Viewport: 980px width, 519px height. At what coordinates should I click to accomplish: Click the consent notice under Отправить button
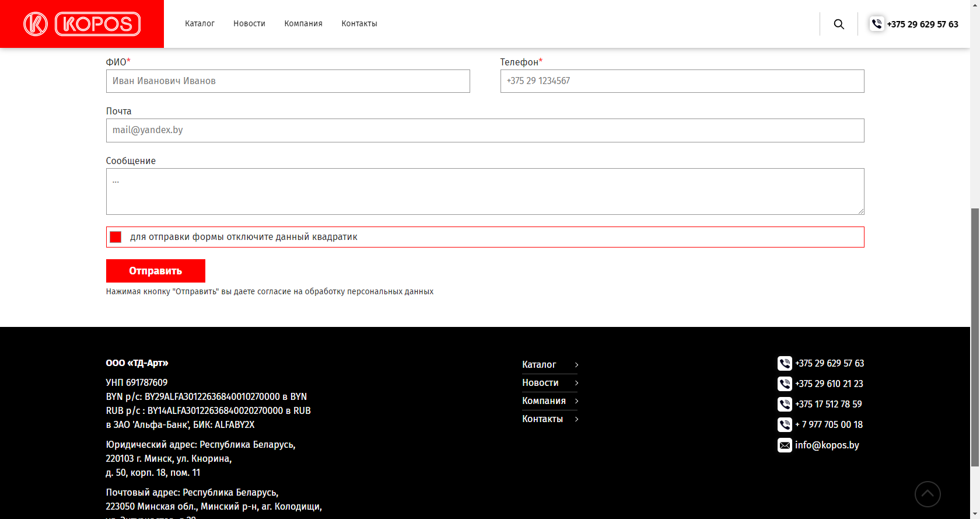click(x=269, y=292)
